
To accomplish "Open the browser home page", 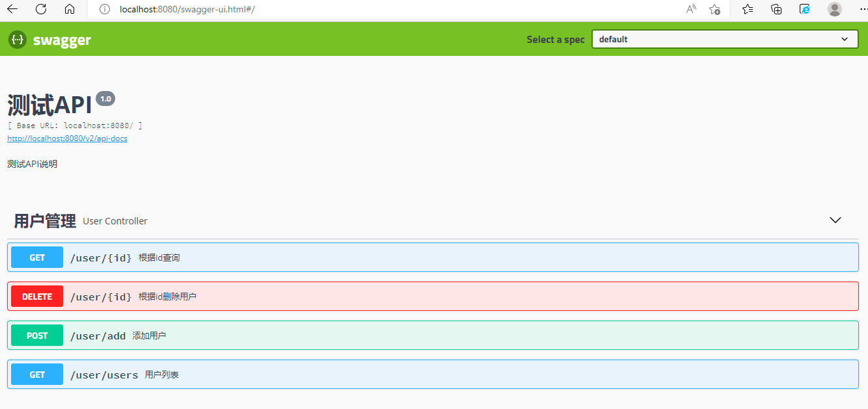I will (70, 9).
